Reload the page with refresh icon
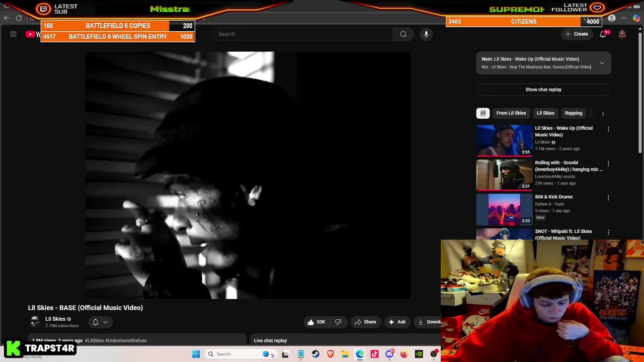This screenshot has width=644, height=362. 19,18
